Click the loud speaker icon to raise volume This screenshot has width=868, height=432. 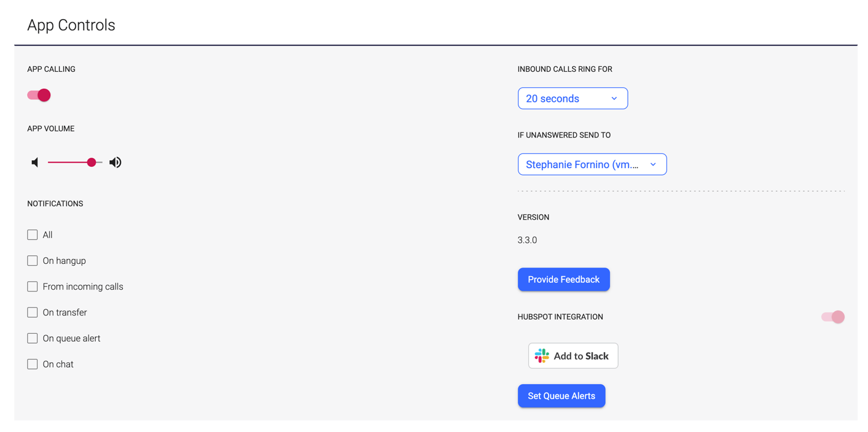[115, 162]
